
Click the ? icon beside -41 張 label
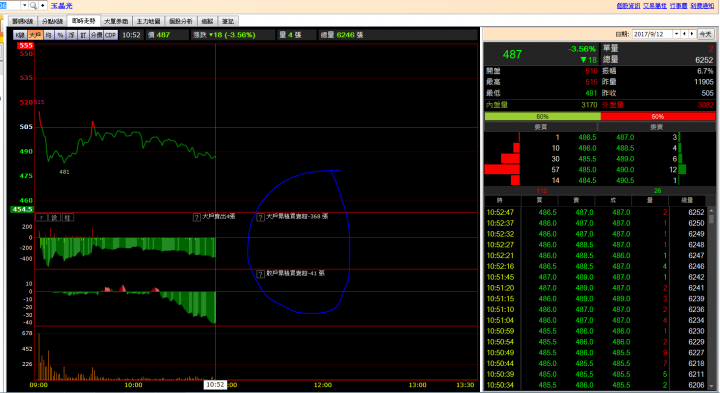coord(260,274)
